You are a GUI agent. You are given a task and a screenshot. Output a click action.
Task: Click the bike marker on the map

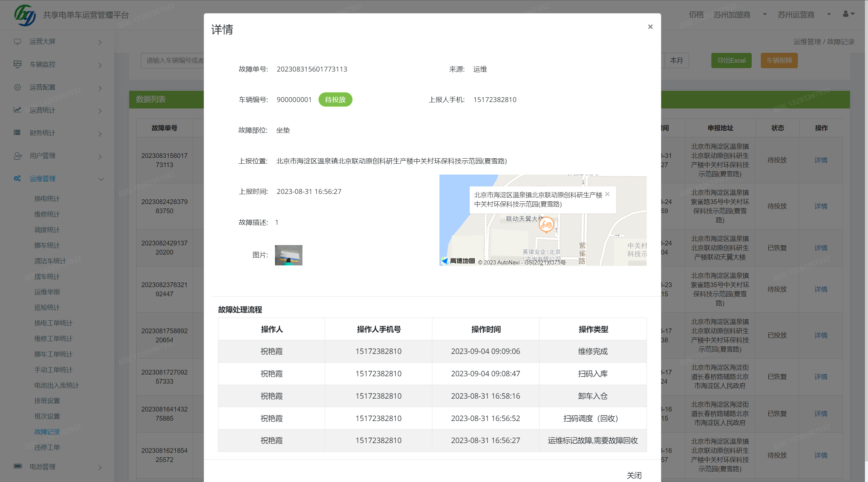(546, 224)
